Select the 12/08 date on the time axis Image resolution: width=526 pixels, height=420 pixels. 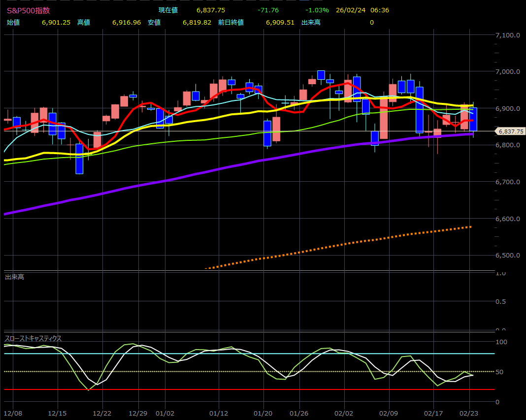[x=12, y=413]
